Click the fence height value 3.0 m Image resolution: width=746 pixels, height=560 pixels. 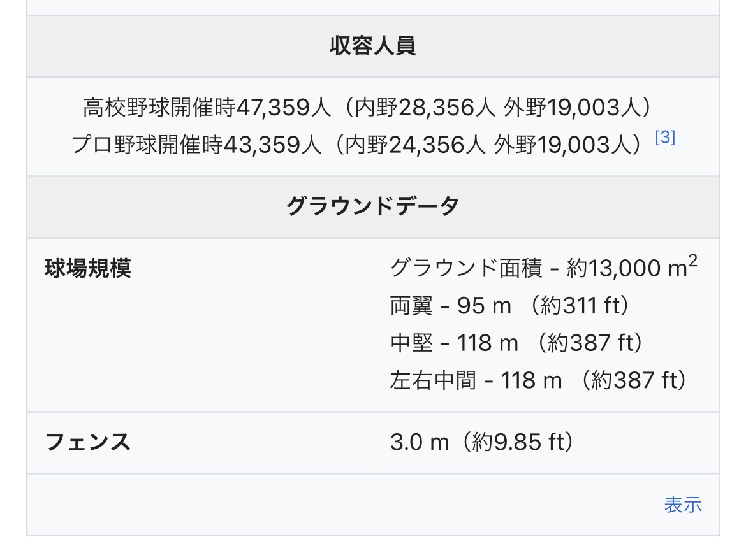(x=420, y=442)
